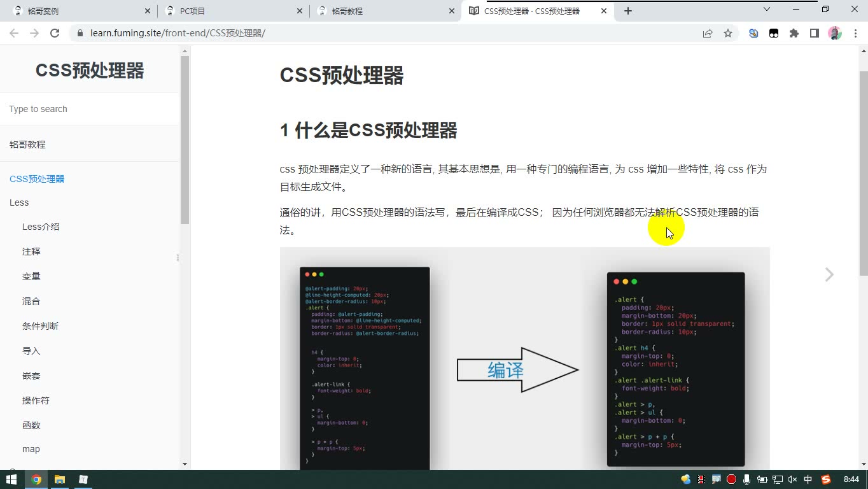The image size is (868, 489).
Task: Open the tab search dropdown arrow
Action: (767, 10)
